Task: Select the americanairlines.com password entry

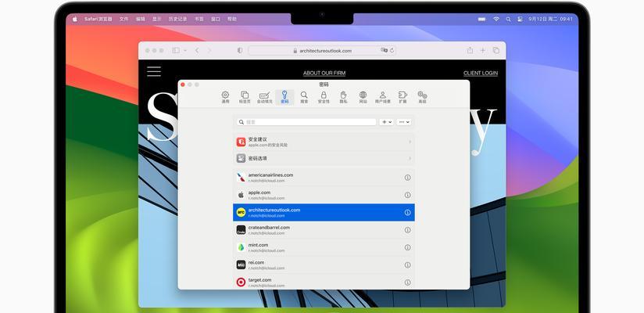Action: (x=324, y=178)
